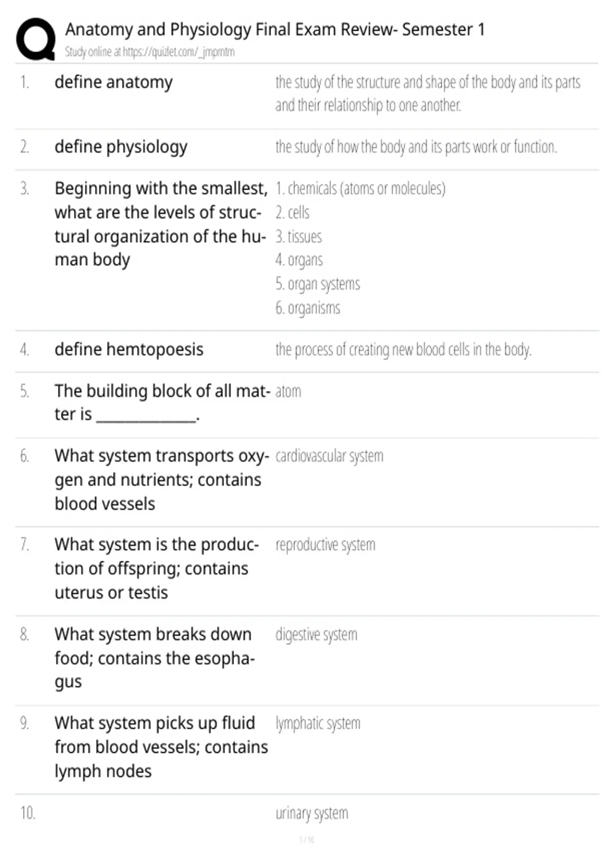Select the term 'define anatomy'
This screenshot has height=868, width=613.
point(113,82)
